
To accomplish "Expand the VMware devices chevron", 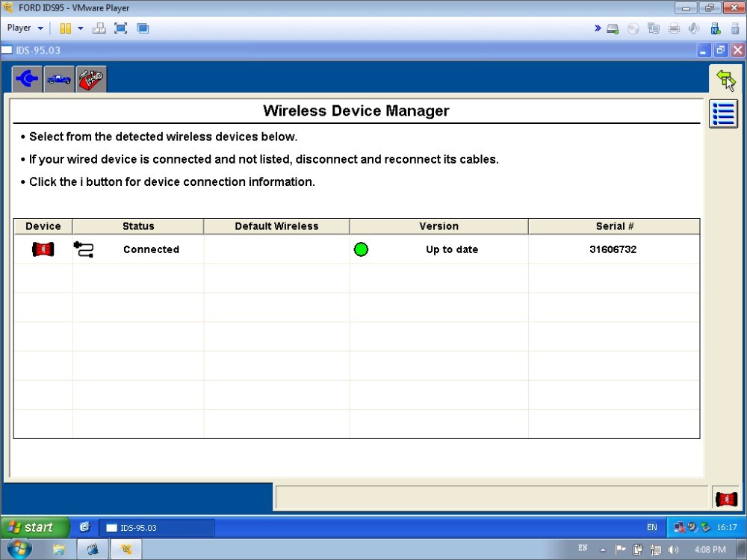I will [x=598, y=28].
